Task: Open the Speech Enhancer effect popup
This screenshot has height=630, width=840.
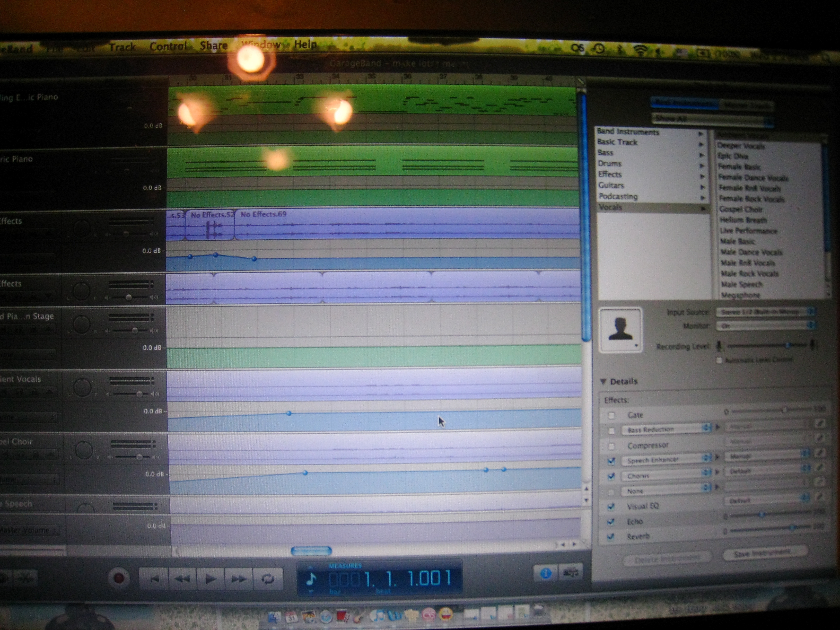Action: coord(666,460)
